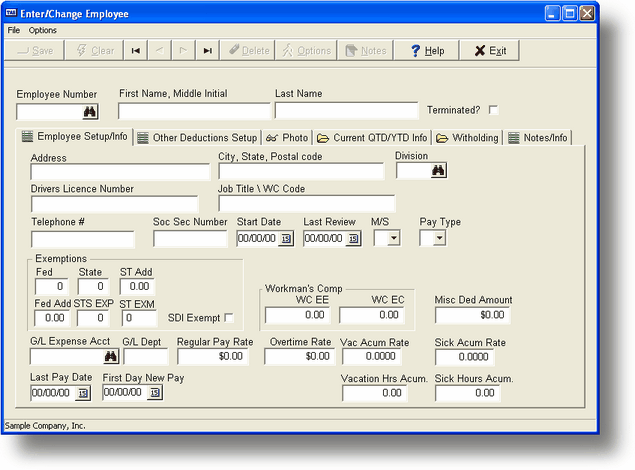The height and width of the screenshot is (470, 635).
Task: Switch to the Witholding tab
Action: pos(467,138)
